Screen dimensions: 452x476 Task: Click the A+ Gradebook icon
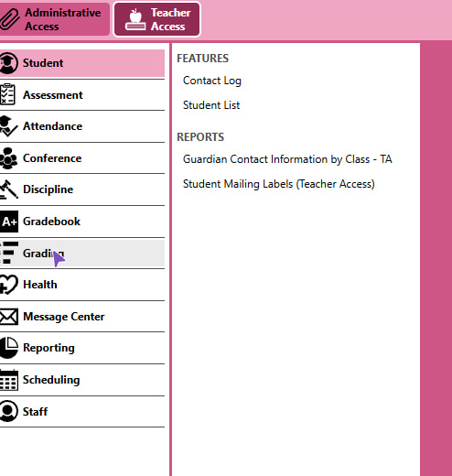[9, 222]
